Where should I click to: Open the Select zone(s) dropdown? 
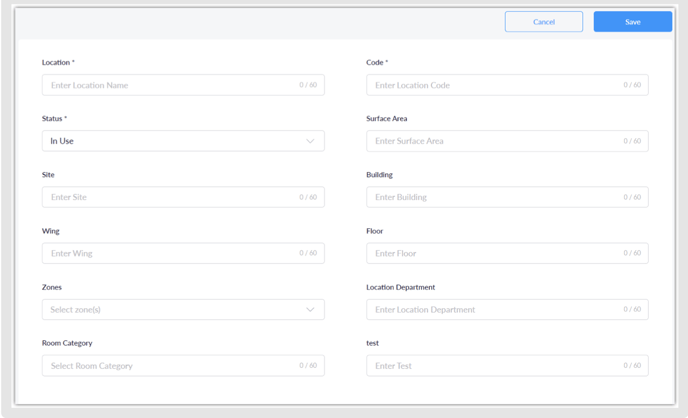click(x=183, y=310)
